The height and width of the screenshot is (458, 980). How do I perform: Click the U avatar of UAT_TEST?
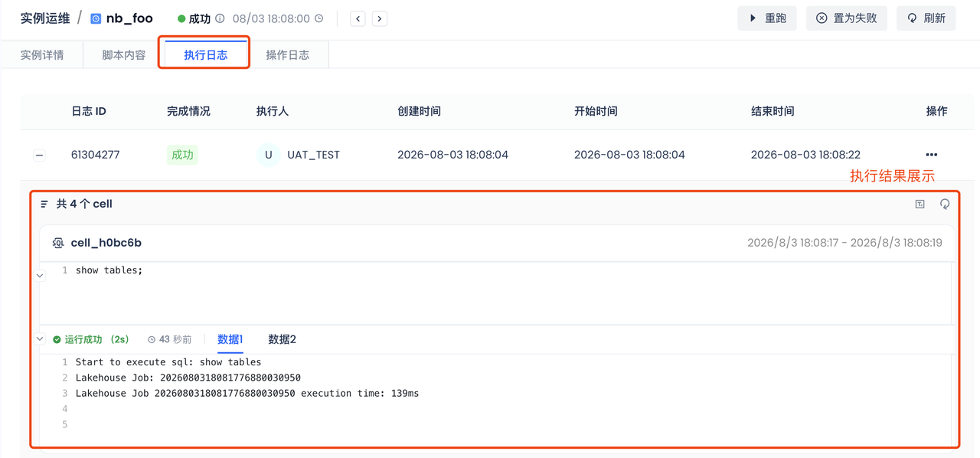coord(268,155)
